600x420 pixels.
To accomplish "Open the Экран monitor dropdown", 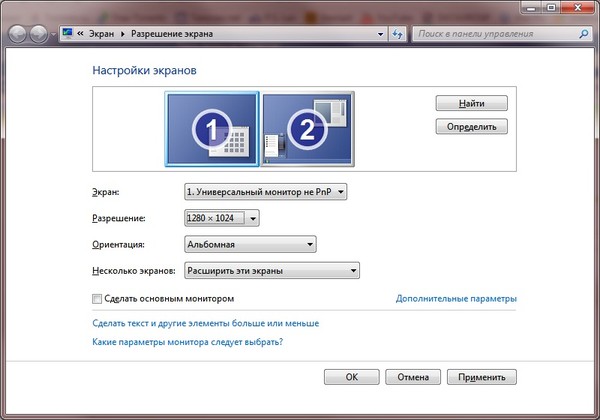I will [x=266, y=192].
